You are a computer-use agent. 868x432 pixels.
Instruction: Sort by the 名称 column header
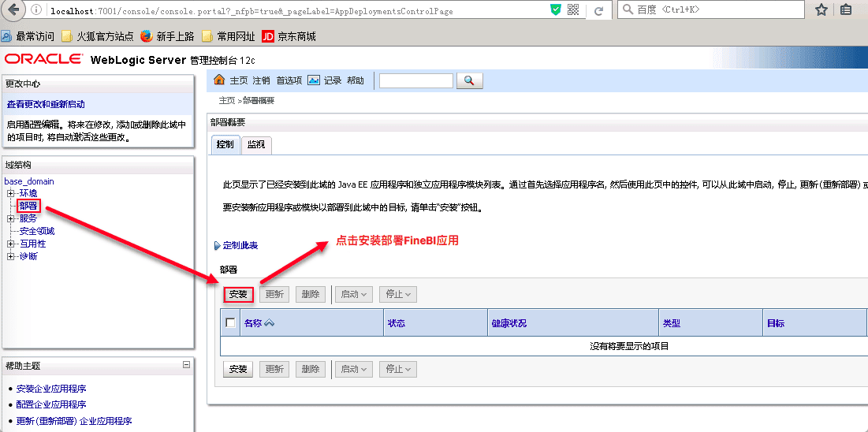tap(253, 323)
